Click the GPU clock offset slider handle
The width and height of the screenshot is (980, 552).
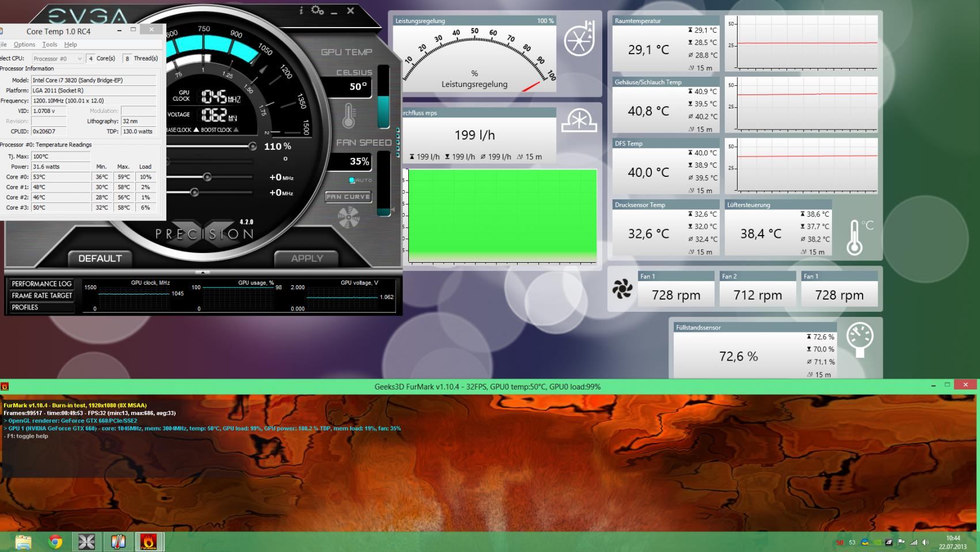[x=207, y=177]
